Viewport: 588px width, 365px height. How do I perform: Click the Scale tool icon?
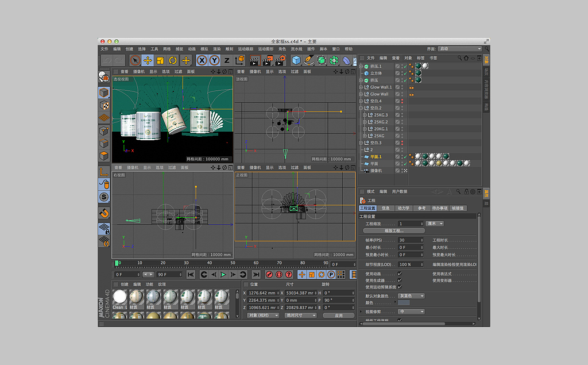(160, 60)
